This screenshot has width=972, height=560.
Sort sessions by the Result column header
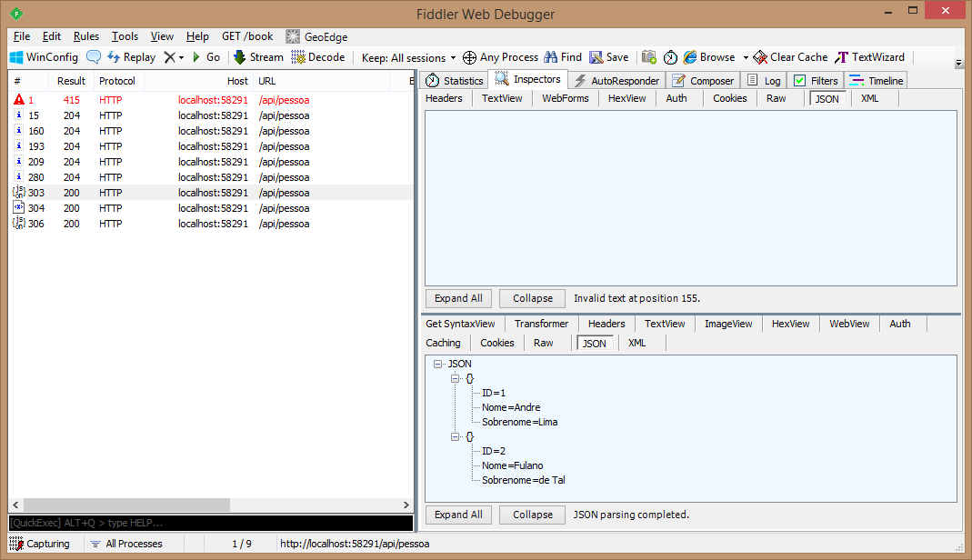click(x=71, y=81)
